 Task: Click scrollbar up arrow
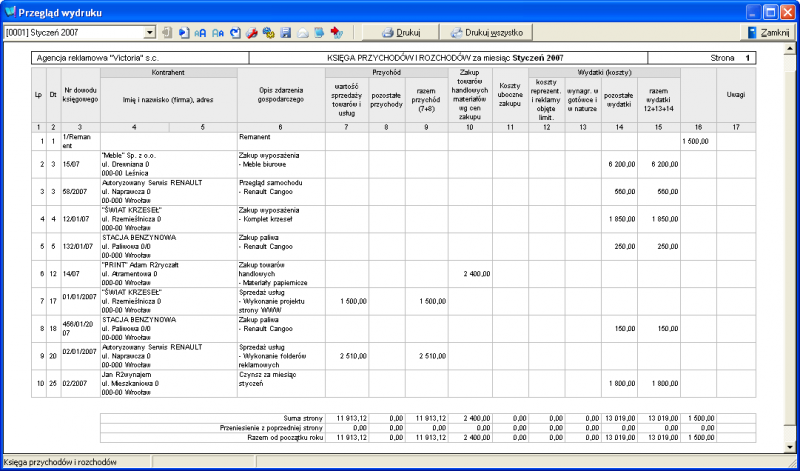[790, 48]
